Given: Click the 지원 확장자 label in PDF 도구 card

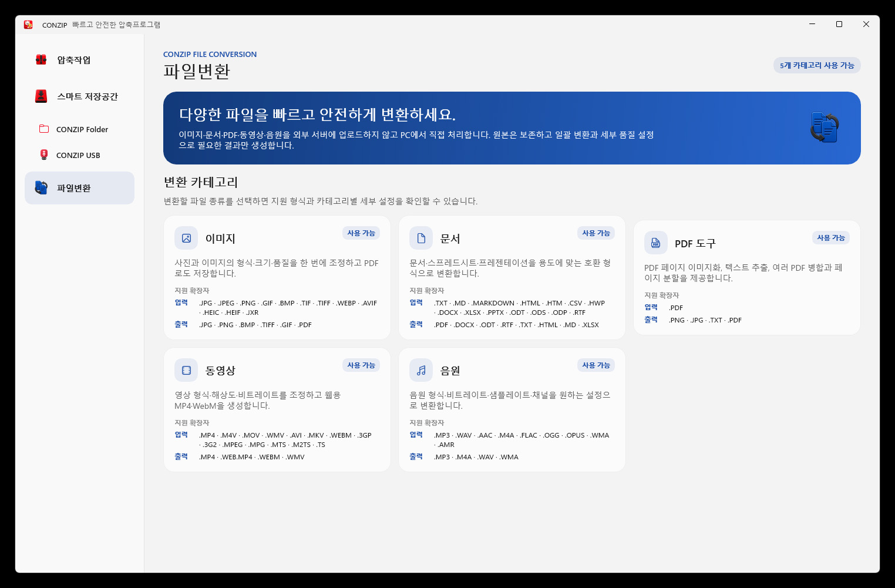Looking at the screenshot, I should 662,295.
